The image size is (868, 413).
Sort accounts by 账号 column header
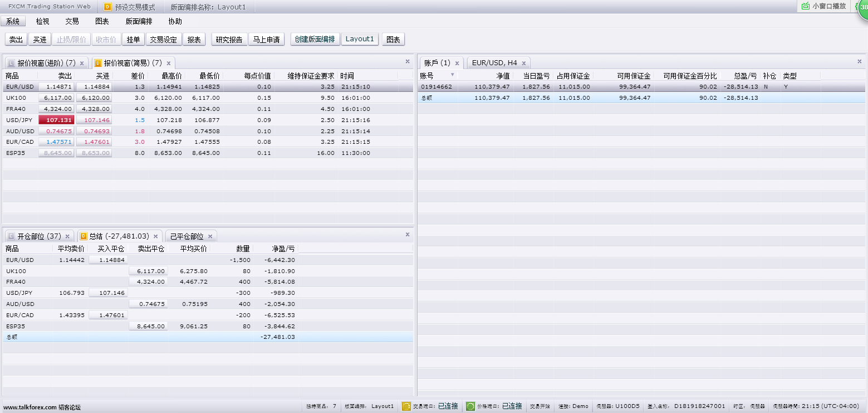pyautogui.click(x=438, y=76)
